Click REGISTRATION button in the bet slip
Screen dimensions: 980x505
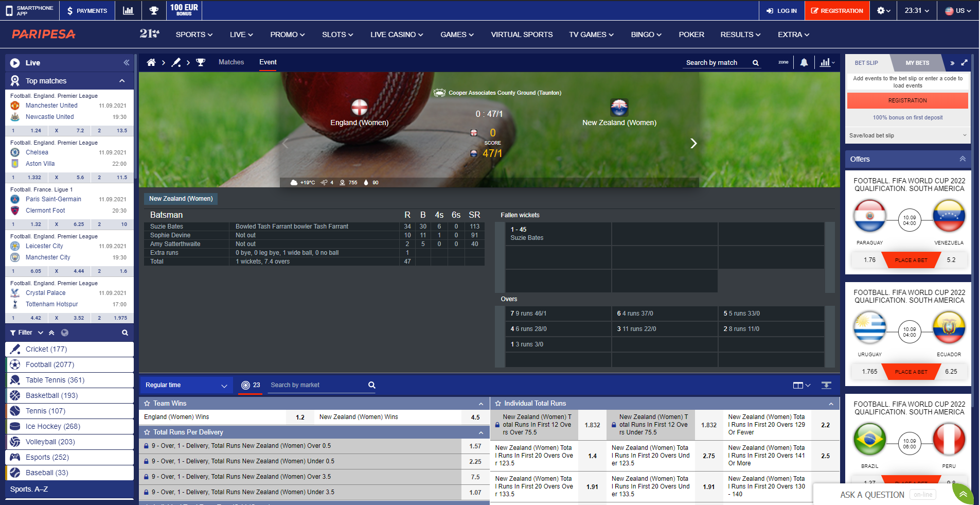(907, 100)
